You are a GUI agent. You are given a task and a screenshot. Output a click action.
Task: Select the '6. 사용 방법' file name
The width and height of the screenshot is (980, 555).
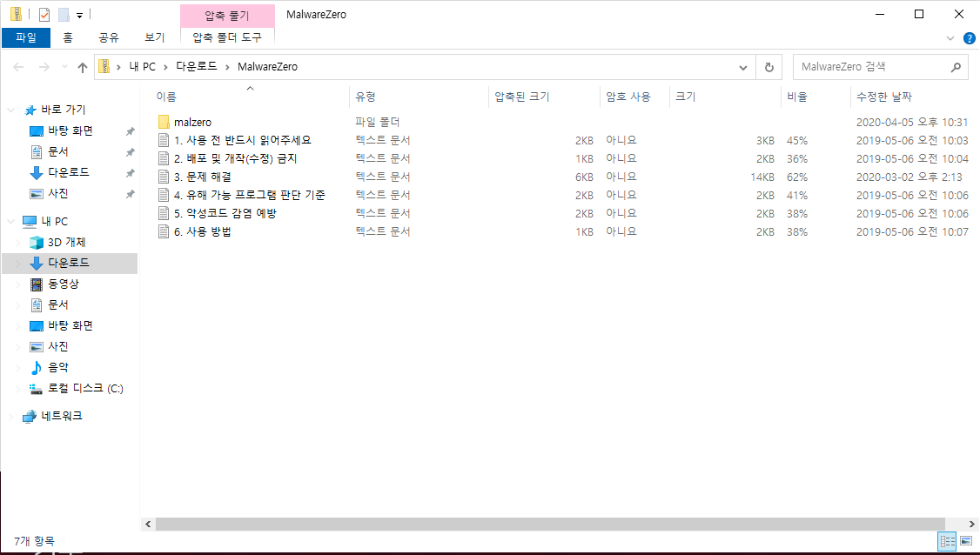pyautogui.click(x=203, y=232)
